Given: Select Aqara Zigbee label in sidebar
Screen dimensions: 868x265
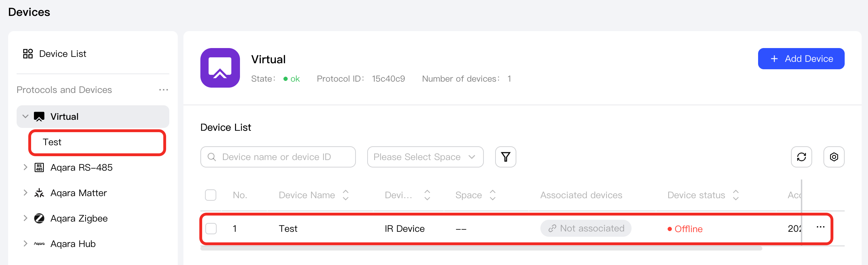Looking at the screenshot, I should 79,218.
